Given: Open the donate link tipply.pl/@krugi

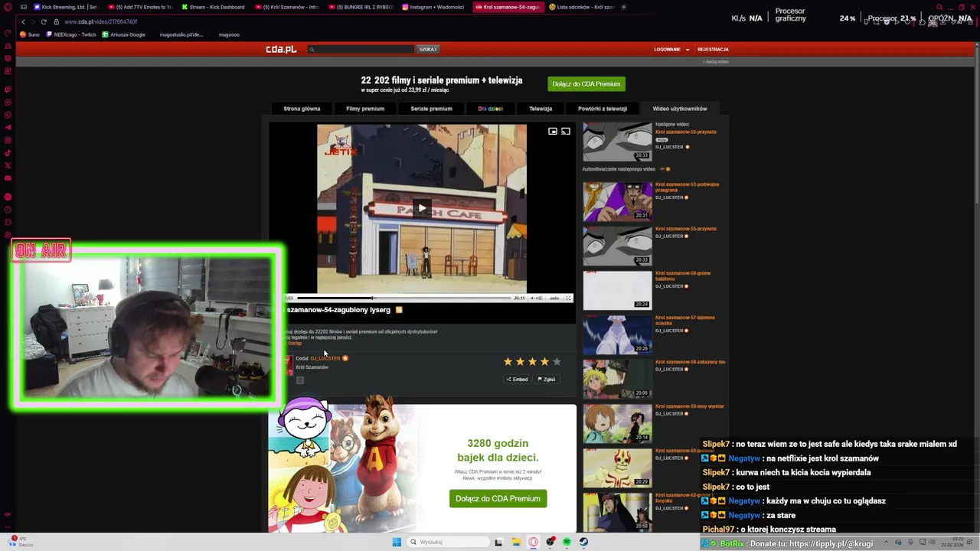Looking at the screenshot, I should [x=831, y=543].
